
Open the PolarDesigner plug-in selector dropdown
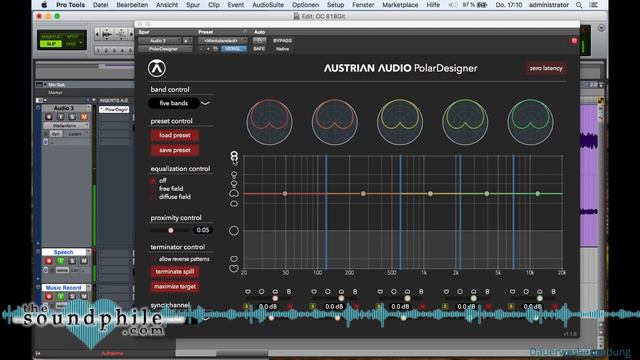(x=165, y=49)
